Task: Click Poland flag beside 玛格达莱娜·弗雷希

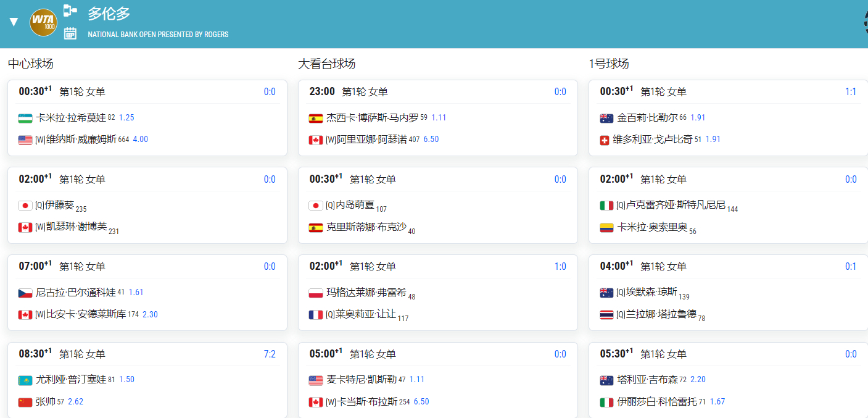Action: coord(316,293)
